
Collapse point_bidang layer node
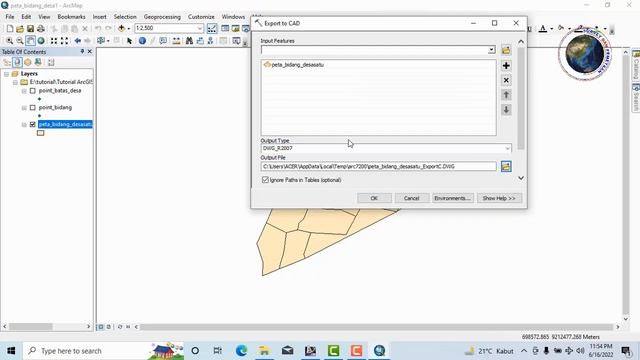24,108
